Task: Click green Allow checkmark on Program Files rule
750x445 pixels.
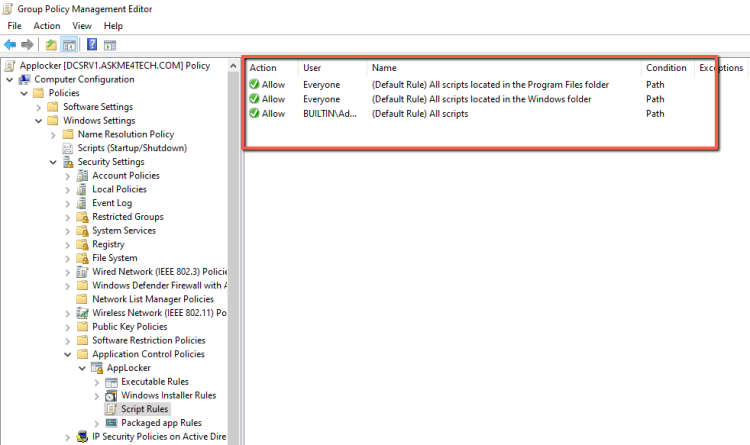Action: (x=255, y=85)
